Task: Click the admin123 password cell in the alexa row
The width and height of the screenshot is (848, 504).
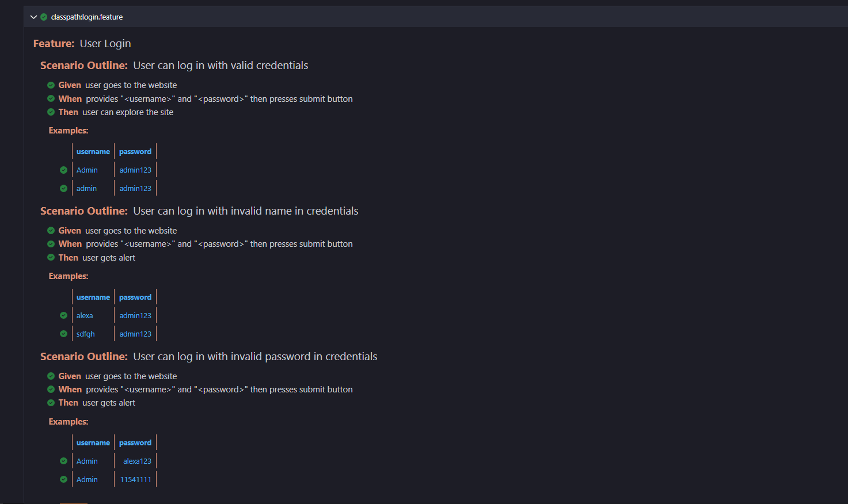Action: [135, 316]
